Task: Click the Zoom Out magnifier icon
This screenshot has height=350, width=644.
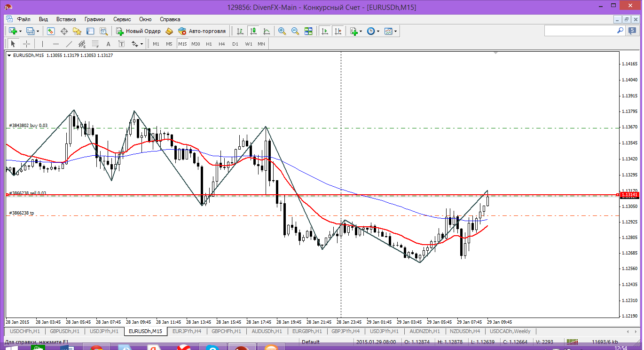Action: 295,31
